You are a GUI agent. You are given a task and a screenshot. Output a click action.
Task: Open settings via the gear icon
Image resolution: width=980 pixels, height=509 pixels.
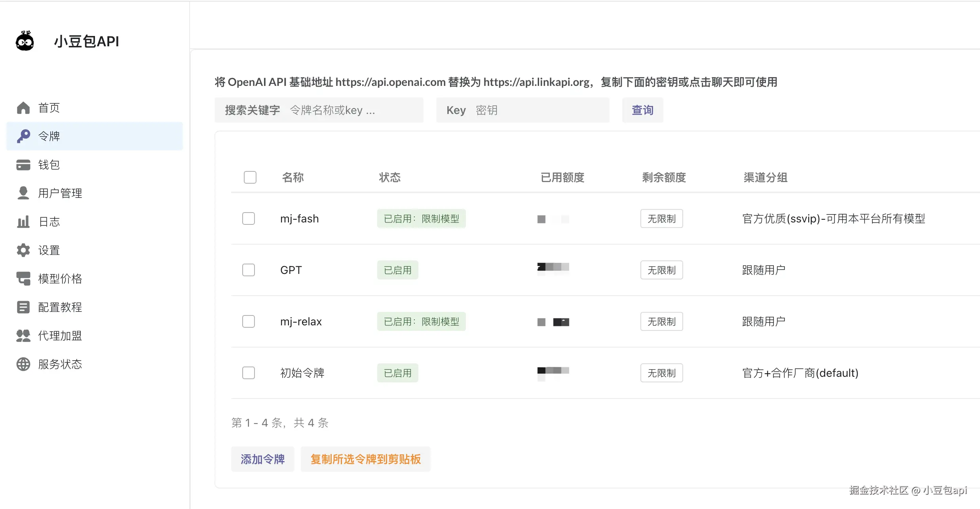(23, 250)
